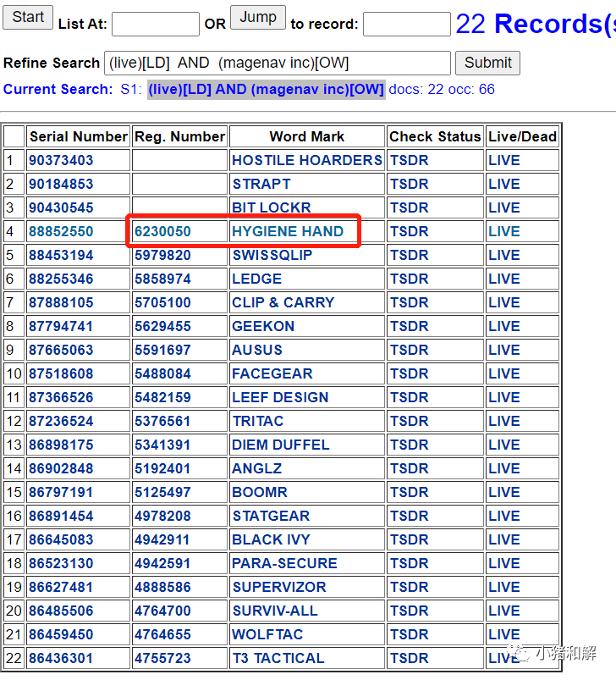Screen dimensions: 616x680
Task: Open the HOSTILE HOARDERS word mark
Action: 307,160
